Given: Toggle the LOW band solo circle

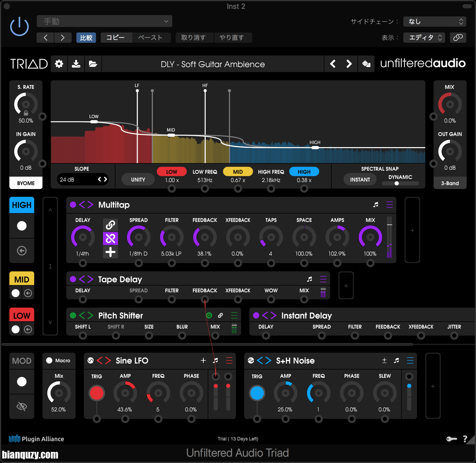Looking at the screenshot, I should pyautogui.click(x=16, y=329).
